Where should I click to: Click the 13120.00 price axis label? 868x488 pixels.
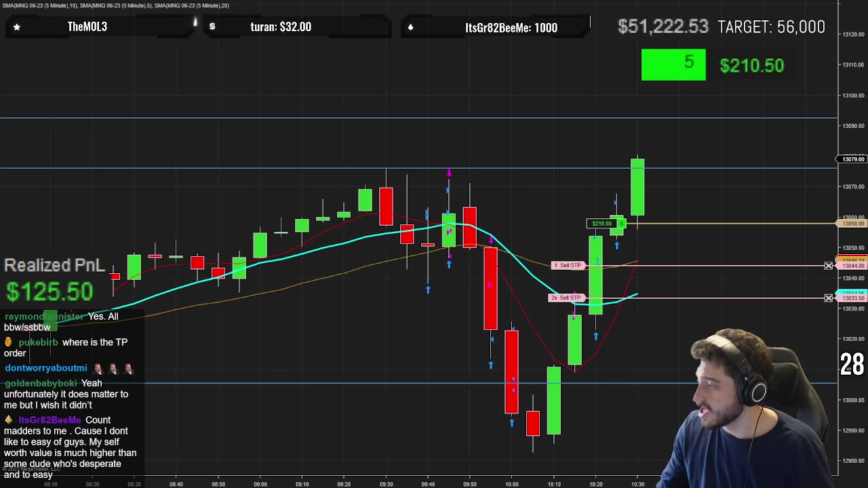tap(852, 34)
